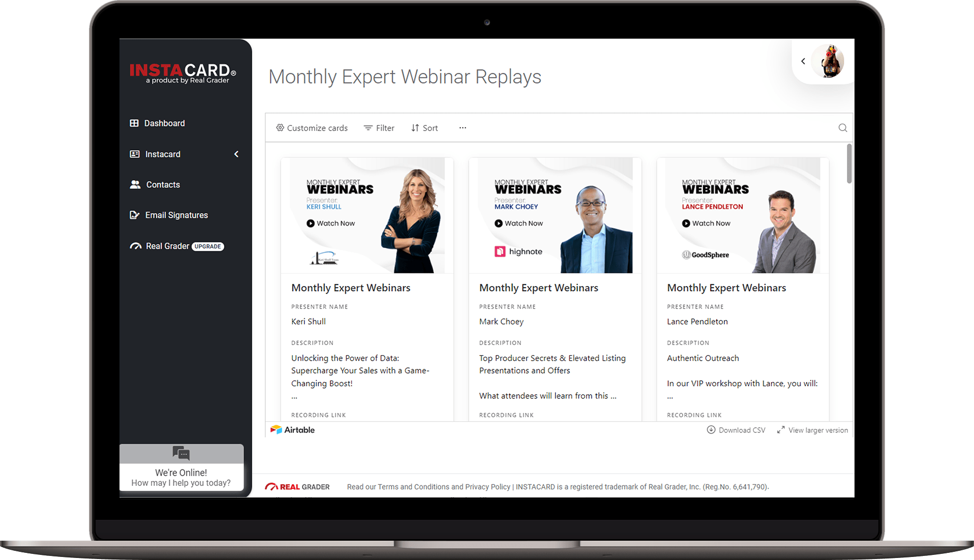Screen dimensions: 974x560
Task: Click Watch Now play icon on Mark Choey card
Action: coord(499,223)
